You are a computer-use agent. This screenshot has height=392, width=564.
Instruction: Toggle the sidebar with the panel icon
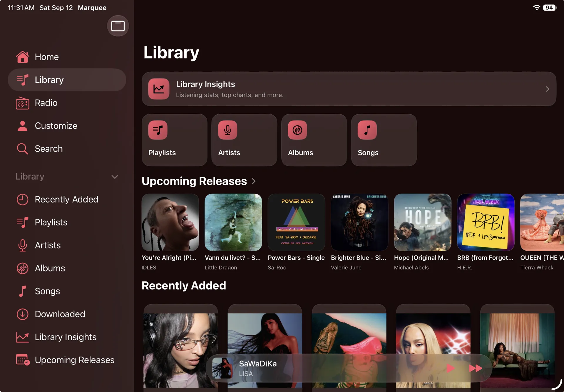[x=118, y=26]
